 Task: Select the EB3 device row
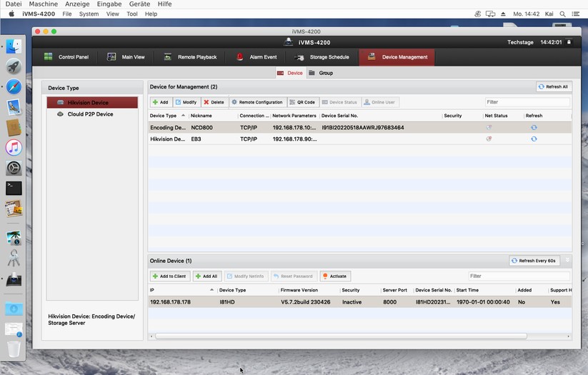coord(359,139)
